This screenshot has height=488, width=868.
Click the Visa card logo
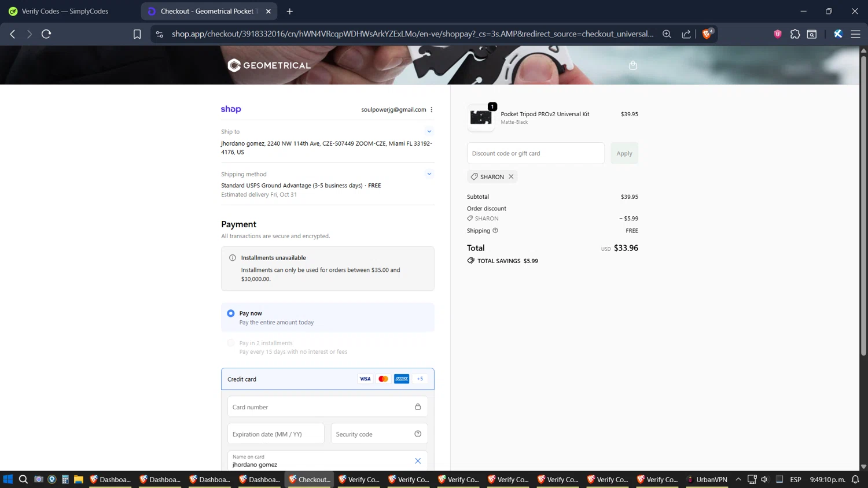click(x=365, y=379)
